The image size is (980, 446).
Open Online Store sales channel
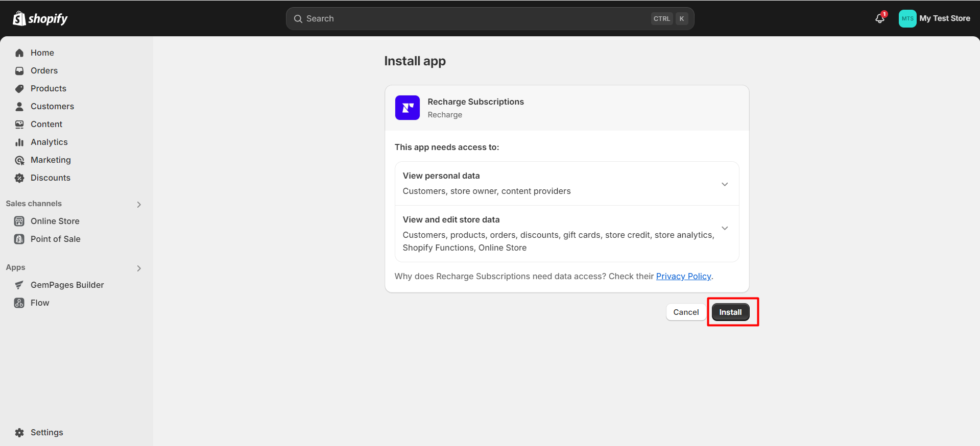55,221
